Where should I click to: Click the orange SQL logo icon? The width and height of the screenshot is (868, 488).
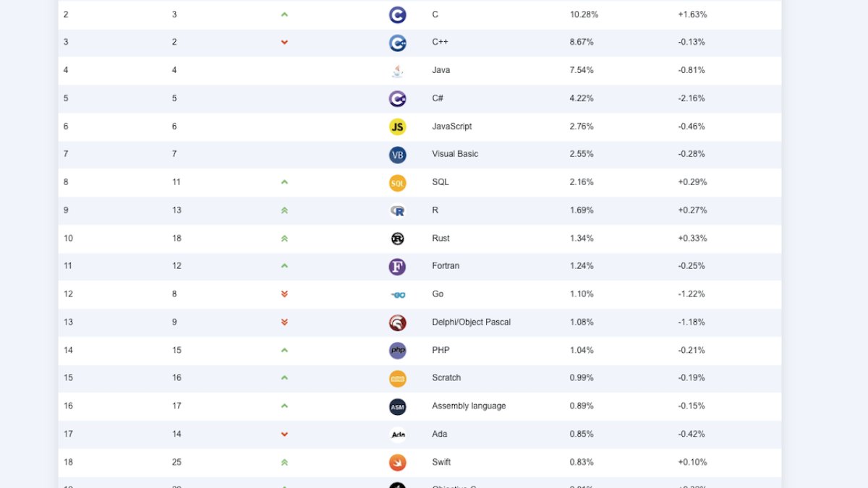click(x=397, y=183)
